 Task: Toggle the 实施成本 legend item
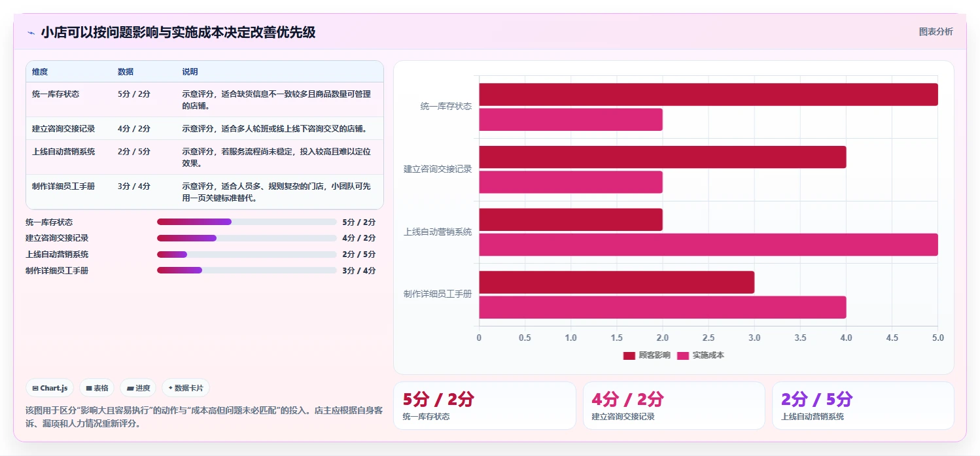700,355
